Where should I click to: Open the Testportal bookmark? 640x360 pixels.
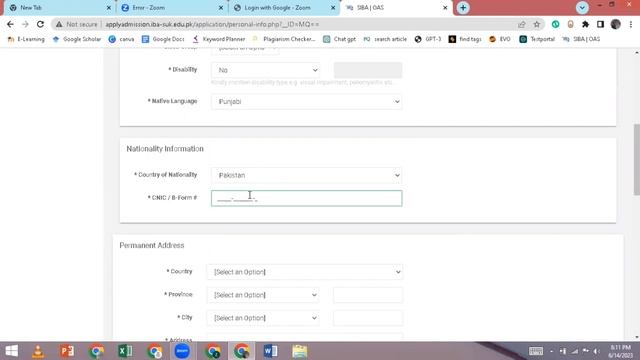click(537, 39)
